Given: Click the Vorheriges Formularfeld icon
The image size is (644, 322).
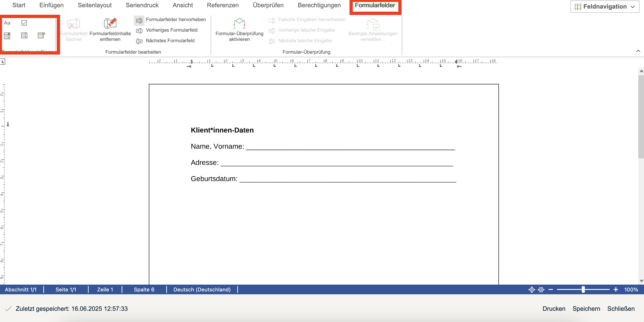Looking at the screenshot, I should point(139,31).
